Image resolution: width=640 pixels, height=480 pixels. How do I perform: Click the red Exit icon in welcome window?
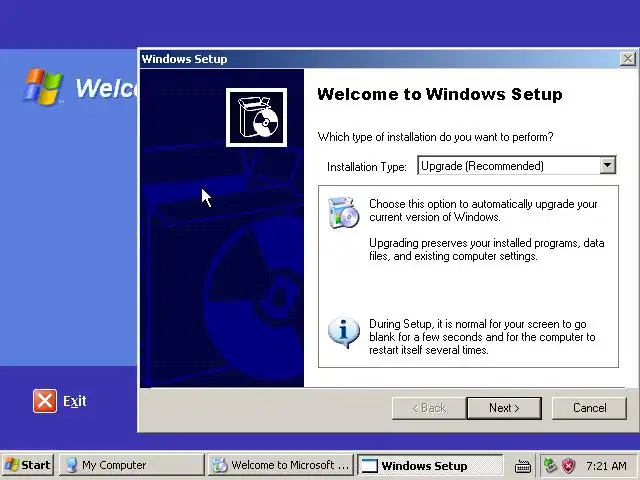click(x=45, y=401)
